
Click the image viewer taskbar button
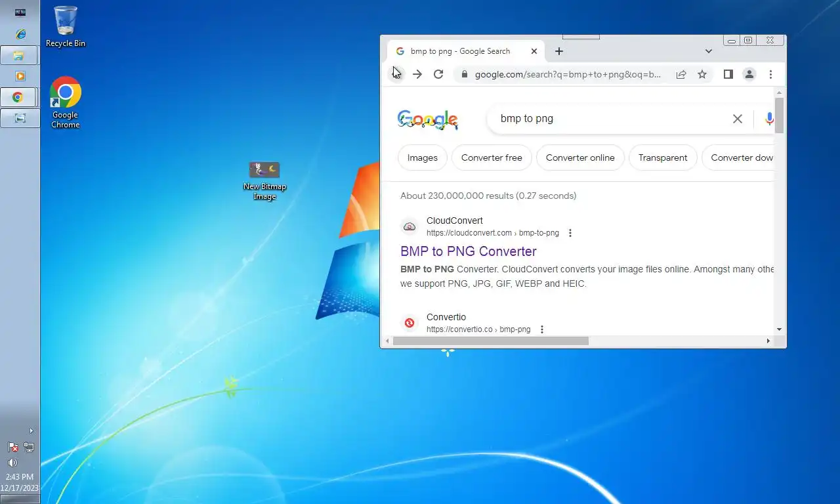pyautogui.click(x=20, y=118)
